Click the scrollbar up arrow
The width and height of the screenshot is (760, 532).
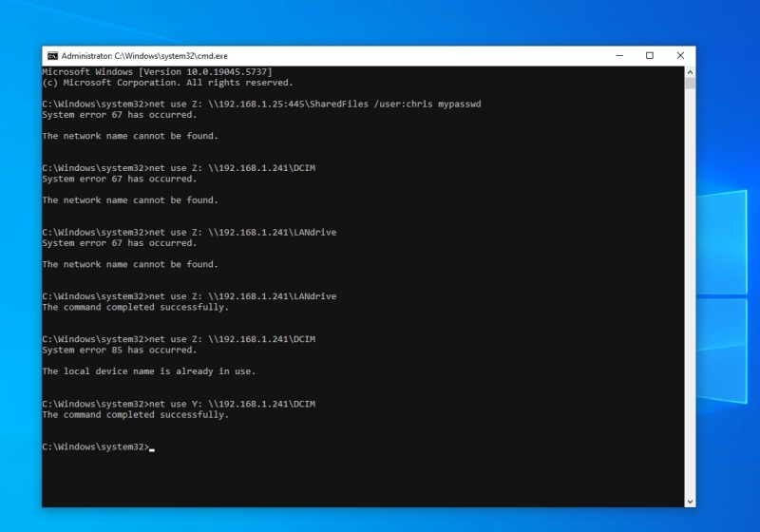[690, 71]
